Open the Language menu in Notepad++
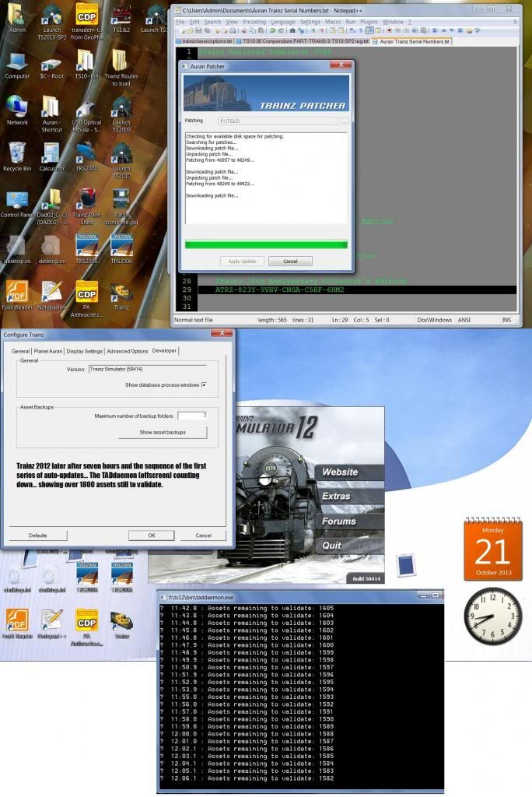532x797 pixels. (283, 22)
